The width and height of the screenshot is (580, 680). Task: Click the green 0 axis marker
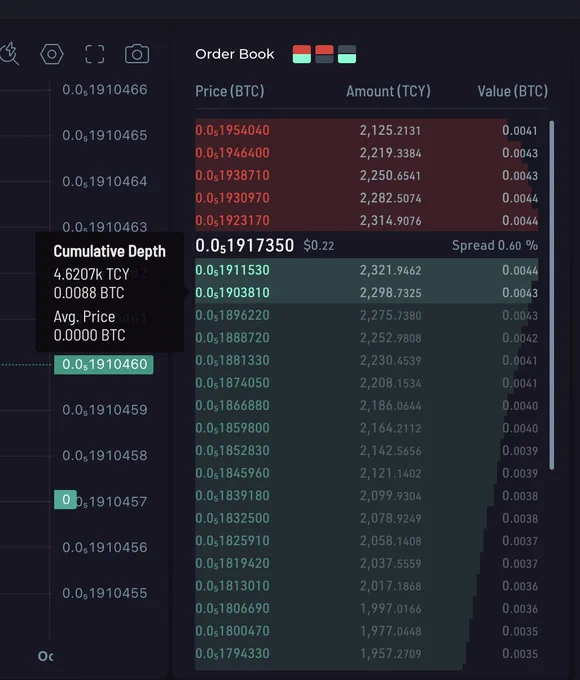tap(66, 500)
